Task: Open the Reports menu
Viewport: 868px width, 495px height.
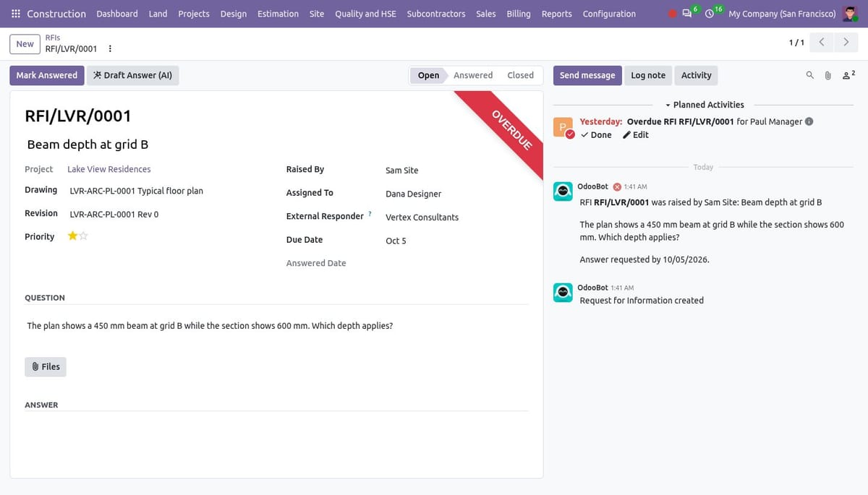Action: (556, 14)
